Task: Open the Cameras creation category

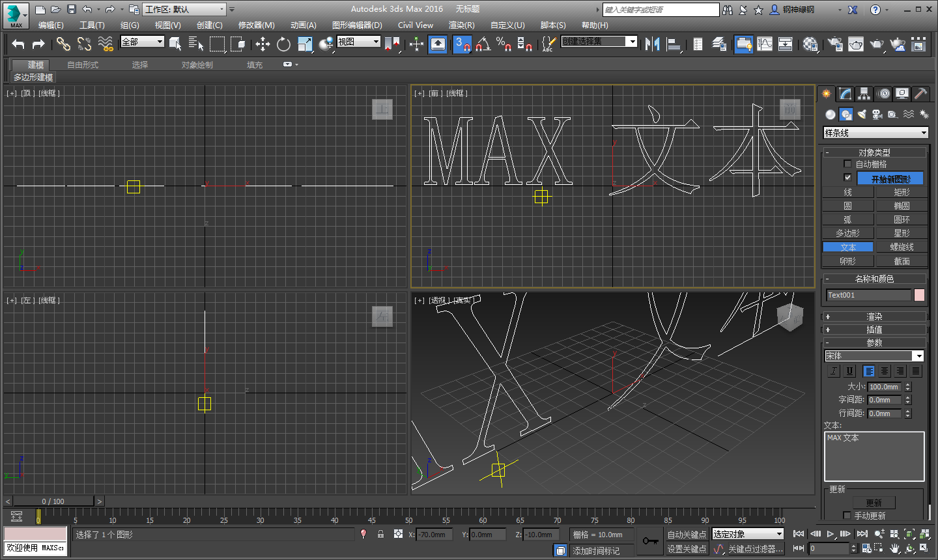Action: (877, 114)
